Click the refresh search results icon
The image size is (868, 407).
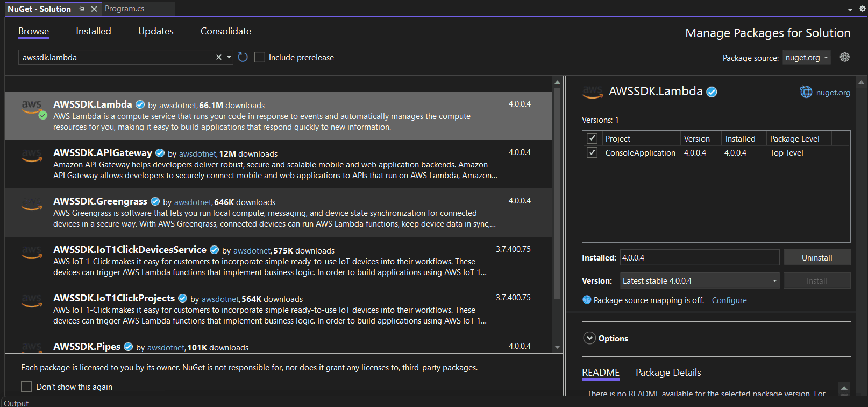pyautogui.click(x=243, y=57)
